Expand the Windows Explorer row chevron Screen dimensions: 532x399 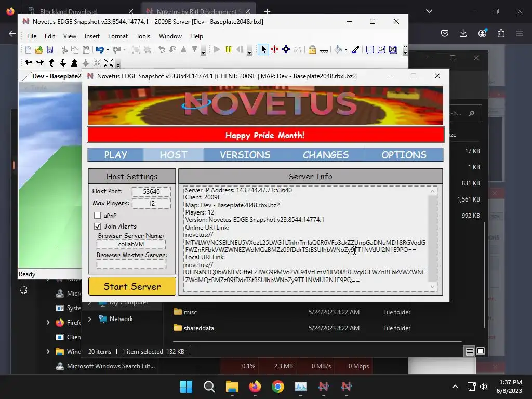pos(48,352)
